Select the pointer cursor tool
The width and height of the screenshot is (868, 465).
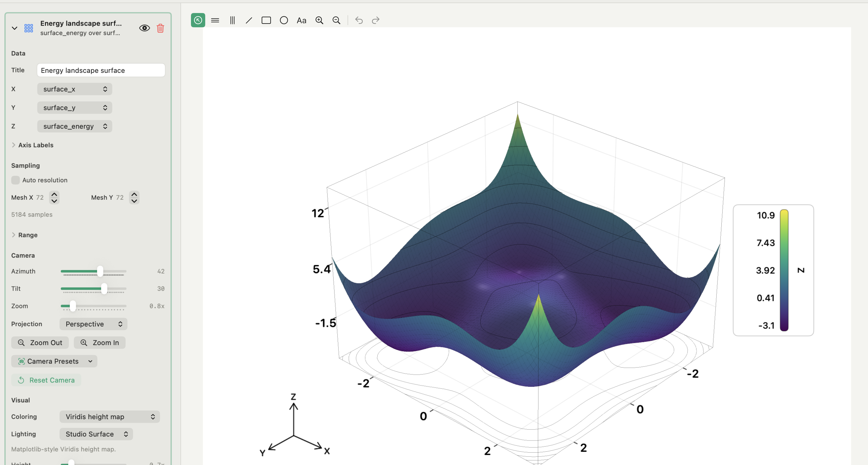(198, 20)
